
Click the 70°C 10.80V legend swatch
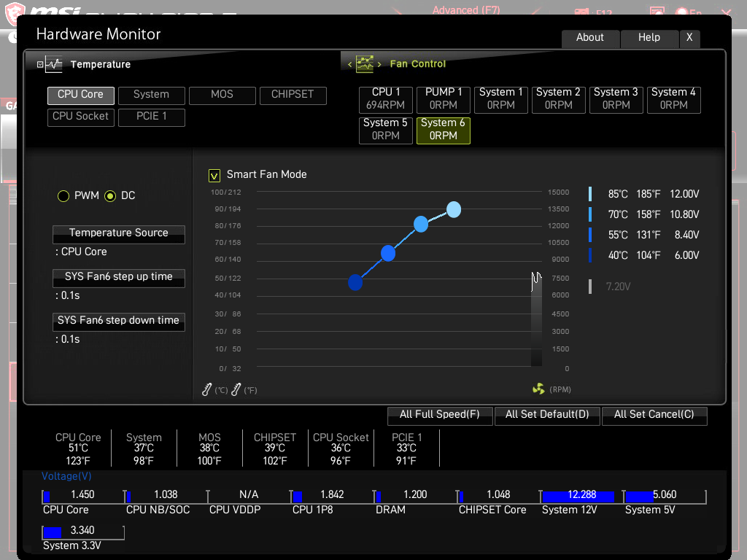[x=590, y=214]
